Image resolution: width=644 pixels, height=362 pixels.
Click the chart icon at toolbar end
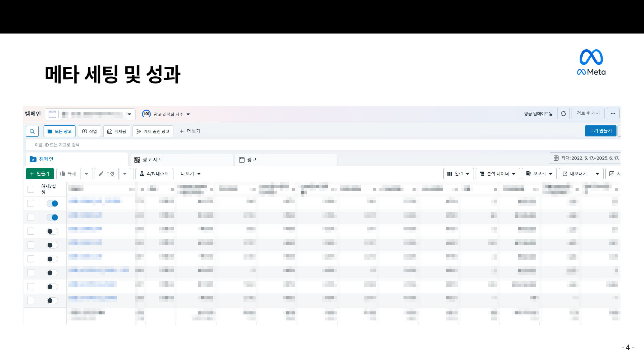click(x=612, y=174)
